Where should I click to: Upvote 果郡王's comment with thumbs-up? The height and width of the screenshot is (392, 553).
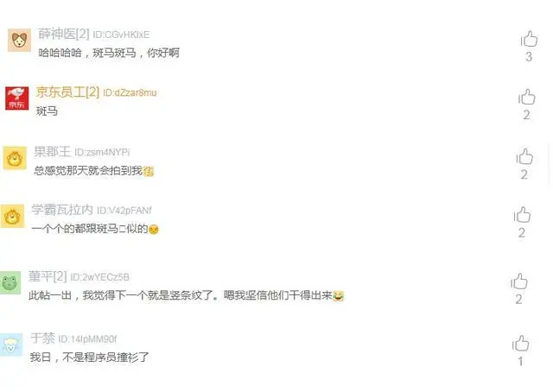[524, 156]
